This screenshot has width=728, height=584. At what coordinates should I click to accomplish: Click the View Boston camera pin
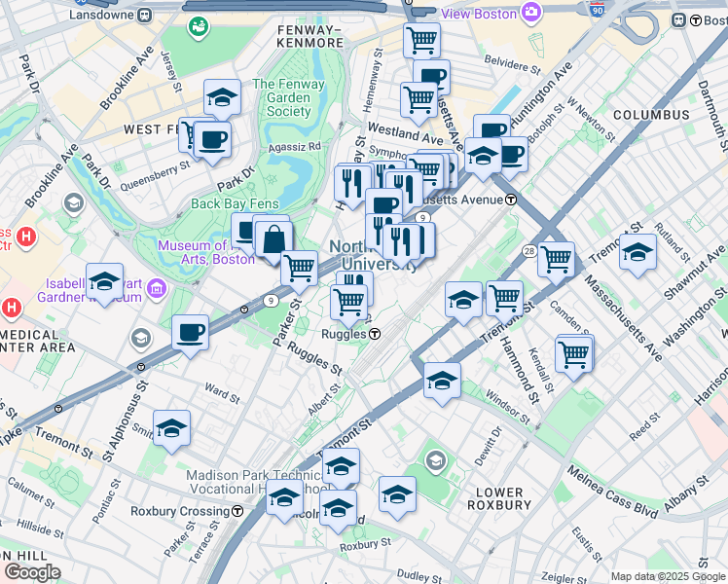531,12
